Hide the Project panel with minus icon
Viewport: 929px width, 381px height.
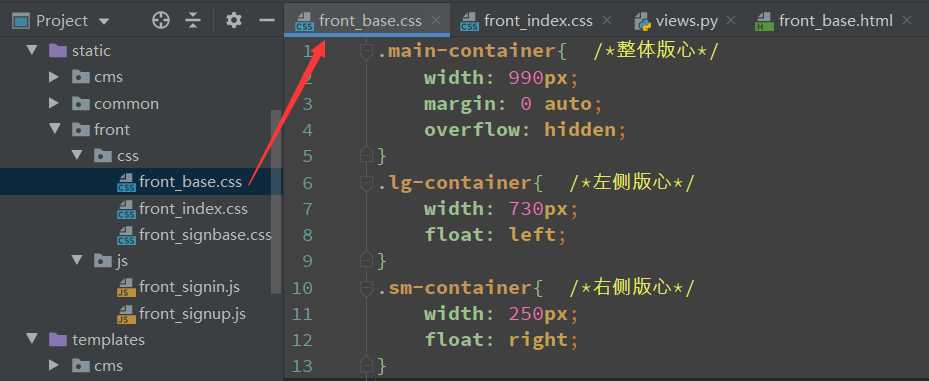click(267, 21)
